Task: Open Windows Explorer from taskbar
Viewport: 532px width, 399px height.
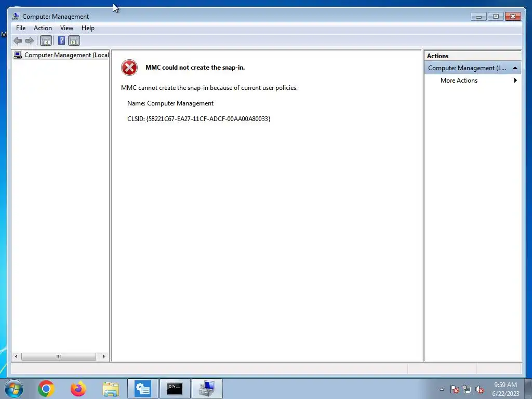Action: click(111, 389)
